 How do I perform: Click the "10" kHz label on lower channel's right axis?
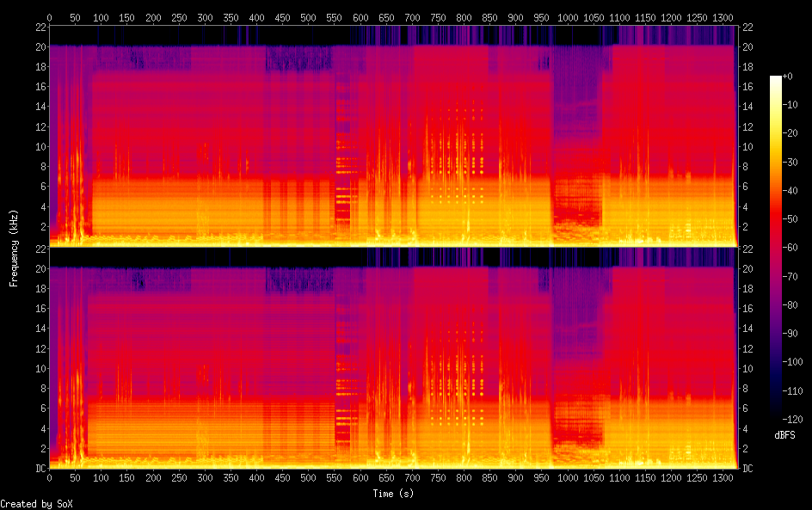tap(747, 368)
